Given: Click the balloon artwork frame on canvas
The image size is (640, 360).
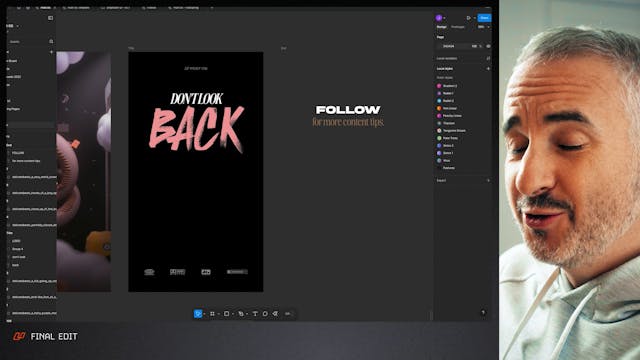Looking at the screenshot, I should point(84,171).
